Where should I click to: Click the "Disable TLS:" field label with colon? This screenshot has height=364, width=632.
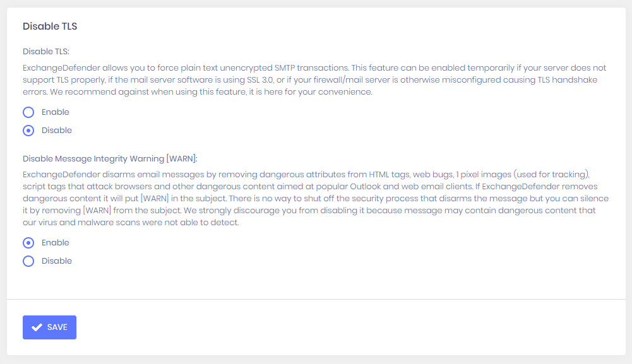46,52
